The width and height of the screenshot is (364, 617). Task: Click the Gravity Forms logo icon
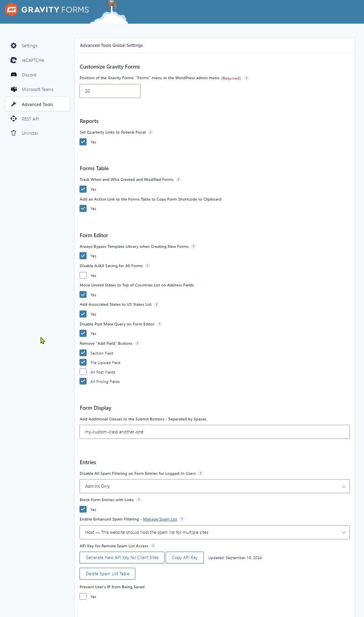[11, 9]
